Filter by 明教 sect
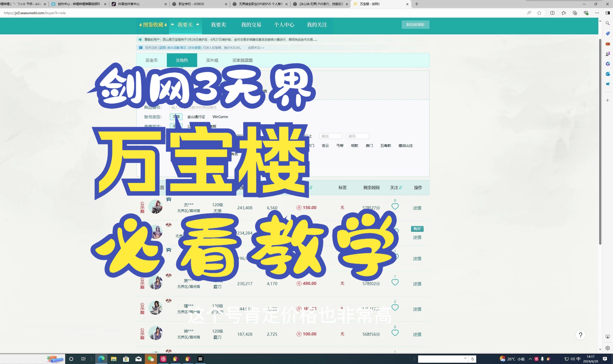 click(x=355, y=146)
